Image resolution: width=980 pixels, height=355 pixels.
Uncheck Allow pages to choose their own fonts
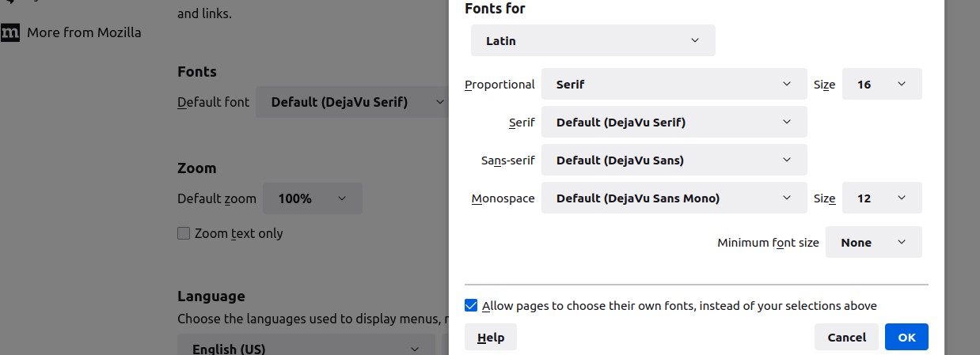pos(471,305)
